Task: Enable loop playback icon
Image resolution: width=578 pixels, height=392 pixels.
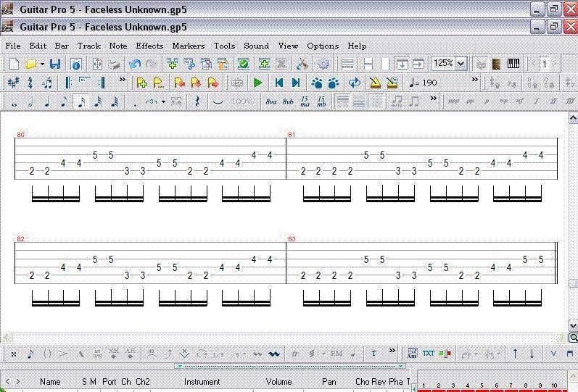Action: coord(355,83)
